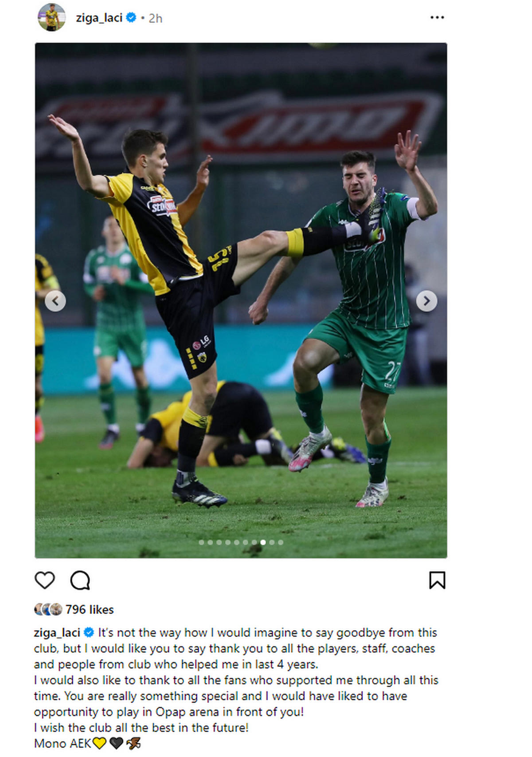The height and width of the screenshot is (757, 532).
Task: Click the 2h post timestamp
Action: click(x=155, y=18)
